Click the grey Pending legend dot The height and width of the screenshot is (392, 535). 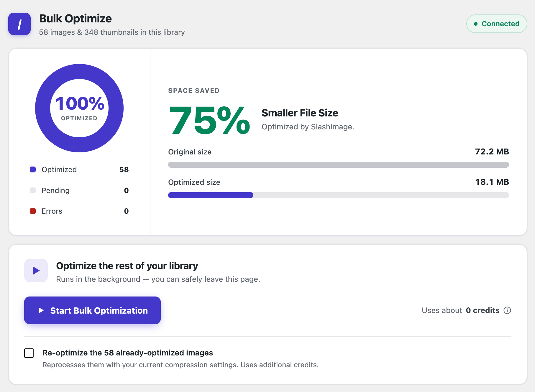(33, 190)
